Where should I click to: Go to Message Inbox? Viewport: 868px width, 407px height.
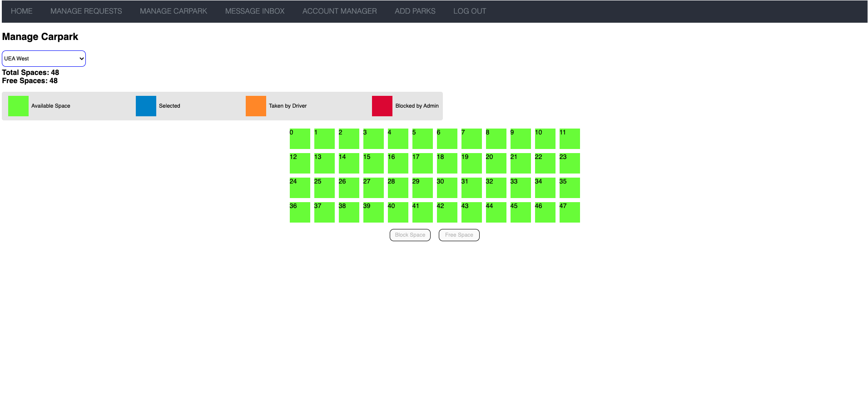click(x=255, y=11)
